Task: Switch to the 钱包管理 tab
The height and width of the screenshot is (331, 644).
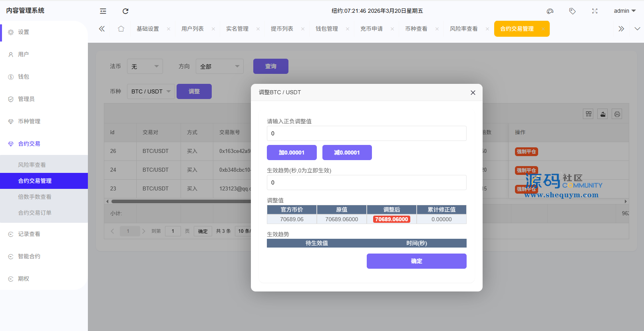Action: point(326,29)
